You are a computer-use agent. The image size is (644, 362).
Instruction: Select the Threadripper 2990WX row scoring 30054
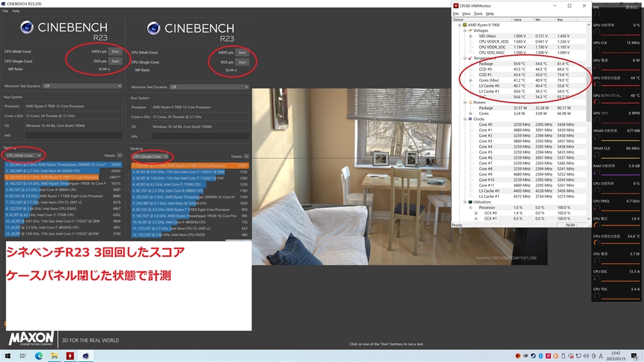tap(64, 165)
